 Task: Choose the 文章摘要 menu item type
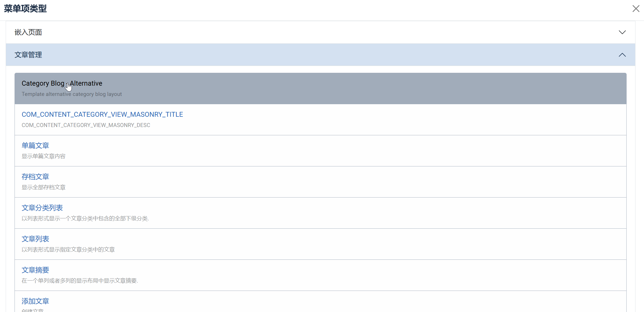pos(35,270)
